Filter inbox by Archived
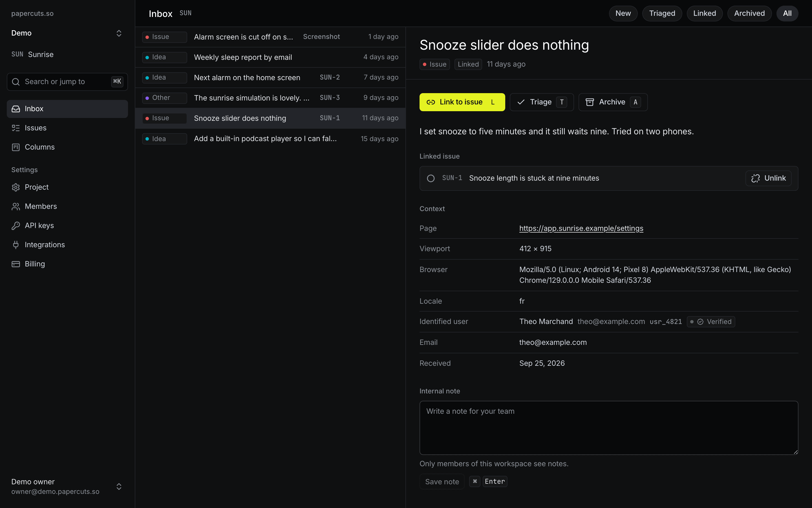The image size is (812, 508). 749,14
